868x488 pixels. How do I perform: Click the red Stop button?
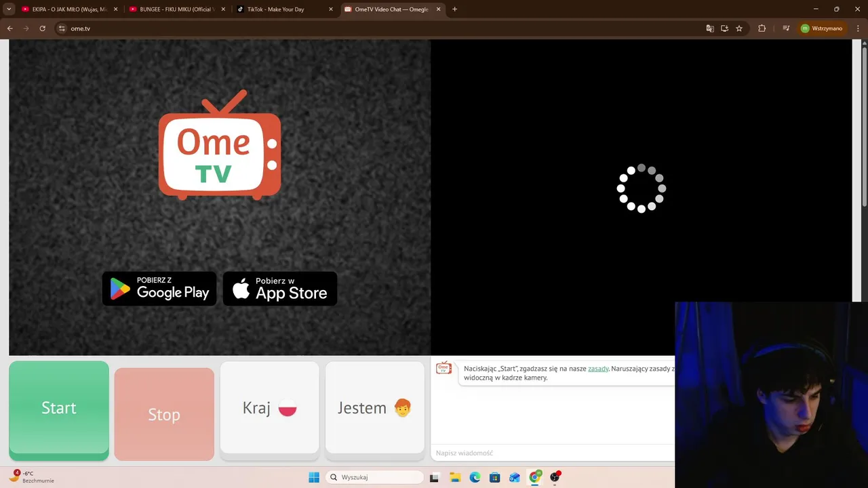(x=164, y=414)
